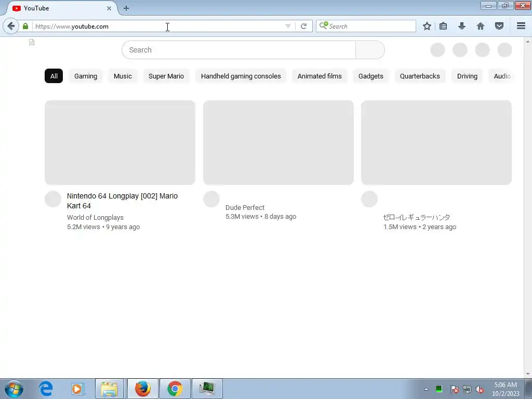
Task: Open URL history dropdown arrow in address bar
Action: pyautogui.click(x=288, y=26)
